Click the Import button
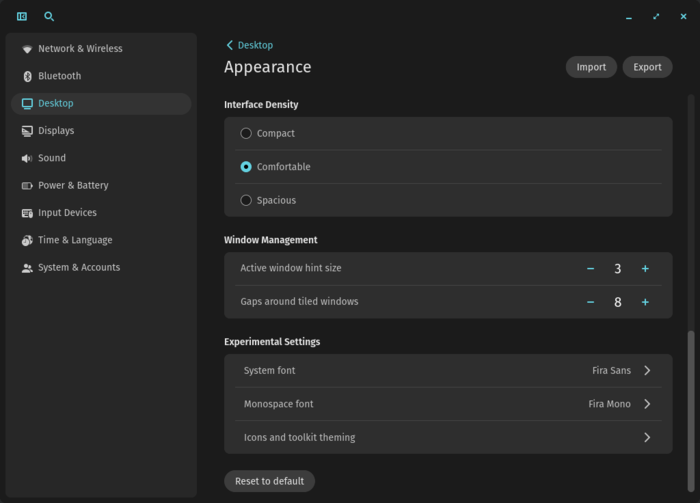 [591, 67]
